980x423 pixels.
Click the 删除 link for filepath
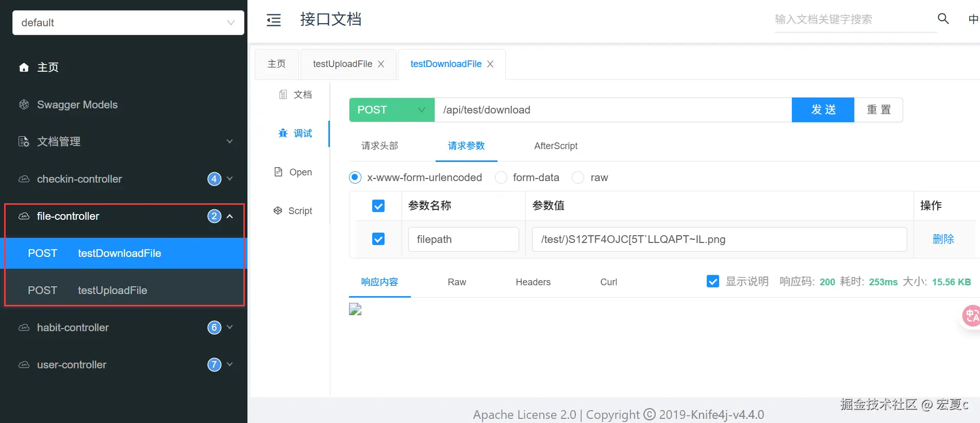click(x=943, y=239)
